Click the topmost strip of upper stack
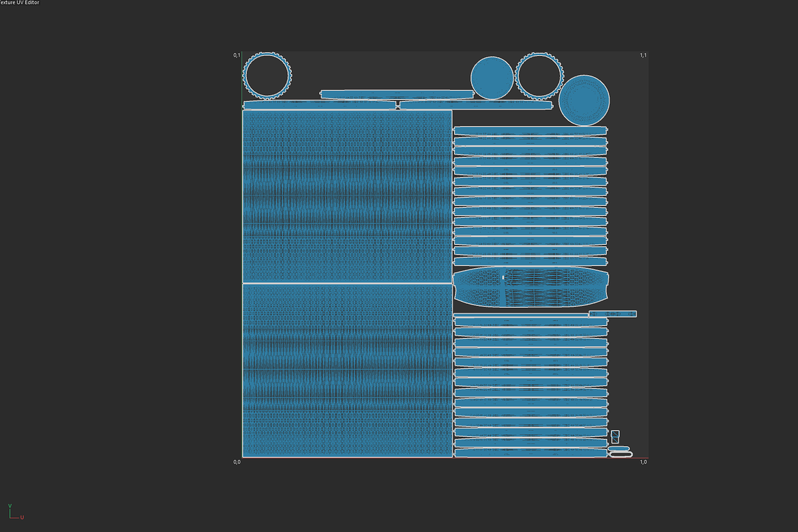 click(x=531, y=130)
